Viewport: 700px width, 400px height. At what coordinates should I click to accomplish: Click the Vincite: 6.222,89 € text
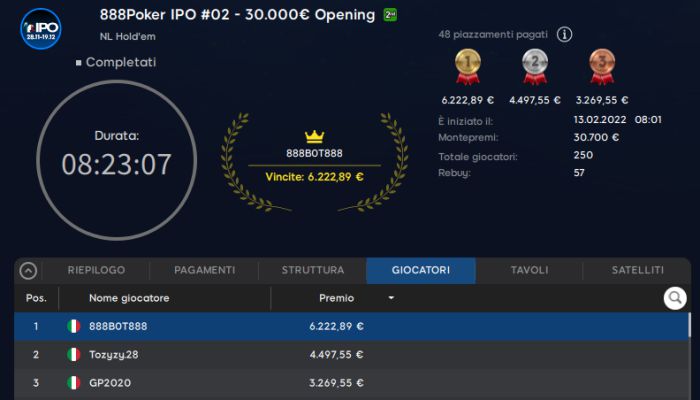tap(314, 177)
